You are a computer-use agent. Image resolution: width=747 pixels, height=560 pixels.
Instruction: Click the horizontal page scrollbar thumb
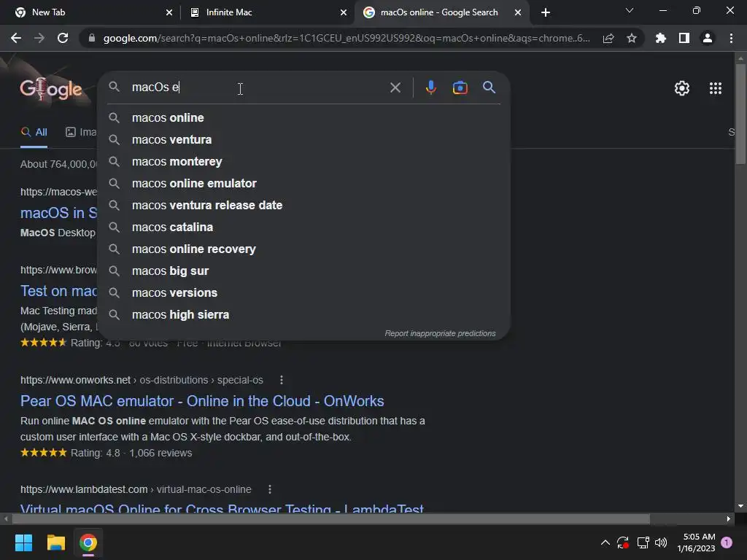click(330, 518)
